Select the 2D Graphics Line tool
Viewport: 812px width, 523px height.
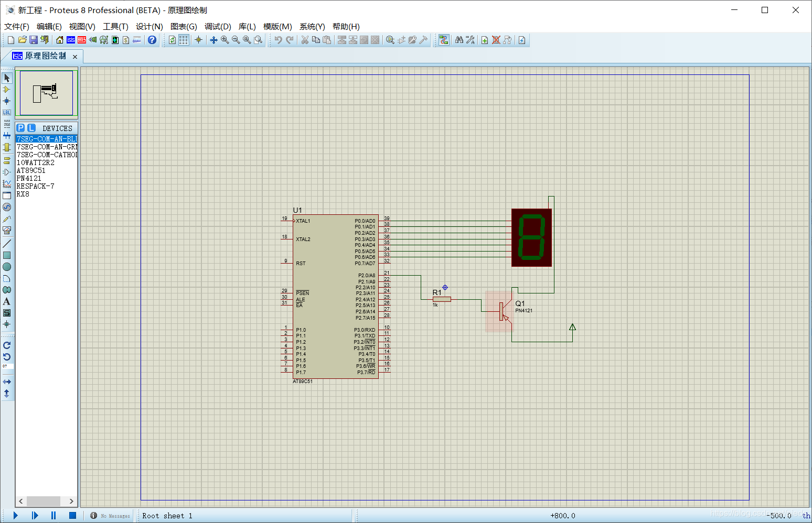coord(7,244)
